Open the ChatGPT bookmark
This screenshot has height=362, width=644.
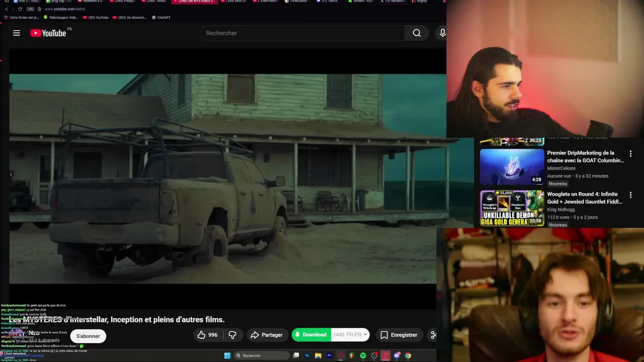pyautogui.click(x=162, y=17)
